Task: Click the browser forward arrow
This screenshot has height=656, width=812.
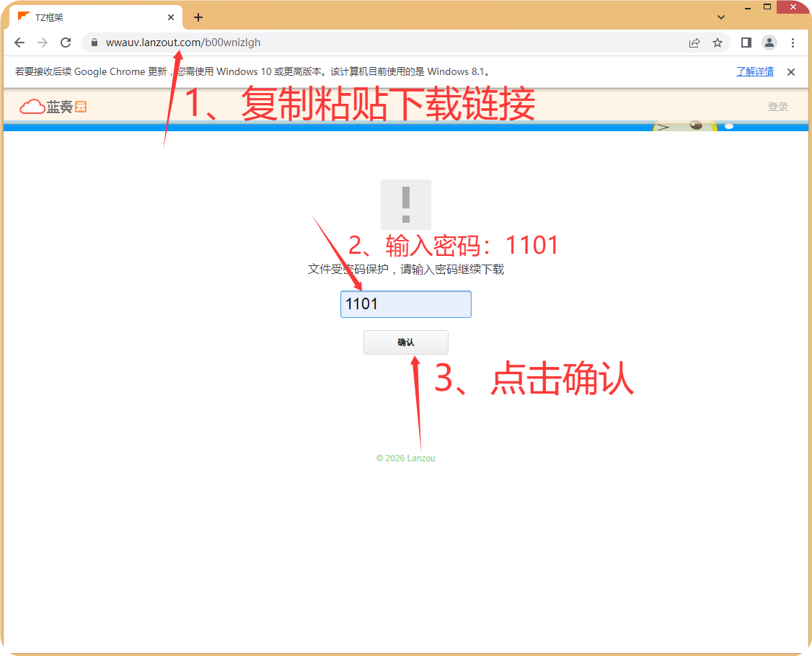Action: 43,43
